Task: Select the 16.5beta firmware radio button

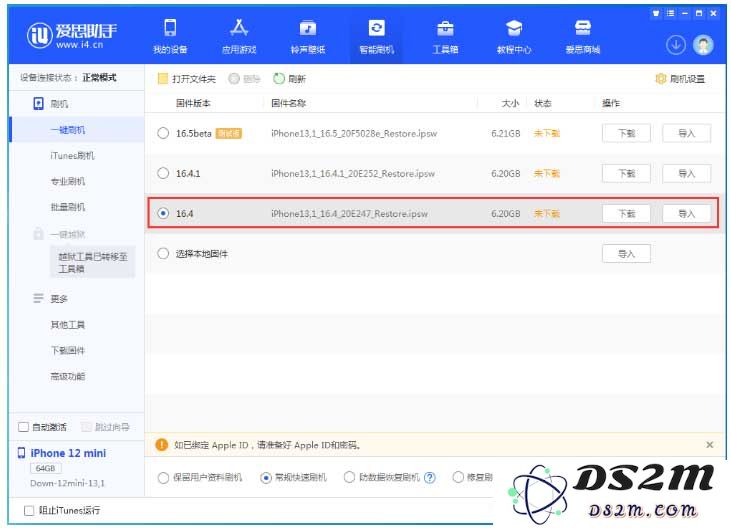Action: [x=163, y=133]
